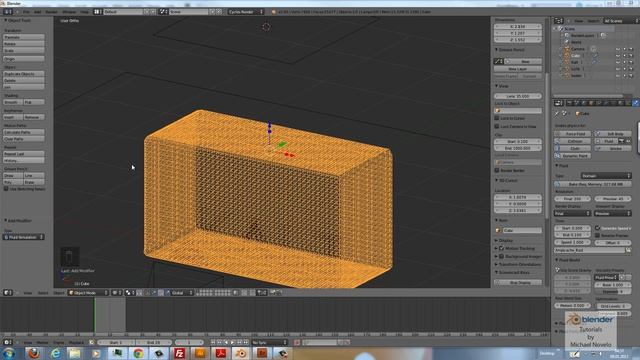
Task: Open the Object Mode dropdown
Action: (x=88, y=293)
